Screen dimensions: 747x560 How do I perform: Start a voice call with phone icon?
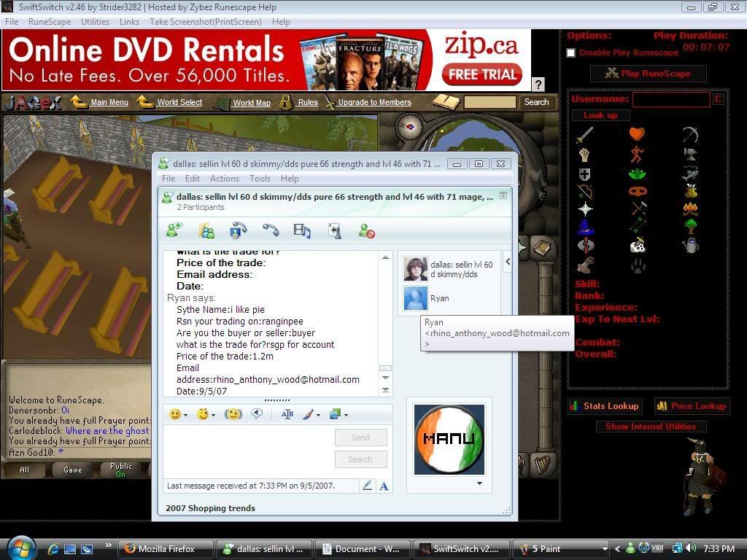click(x=271, y=230)
